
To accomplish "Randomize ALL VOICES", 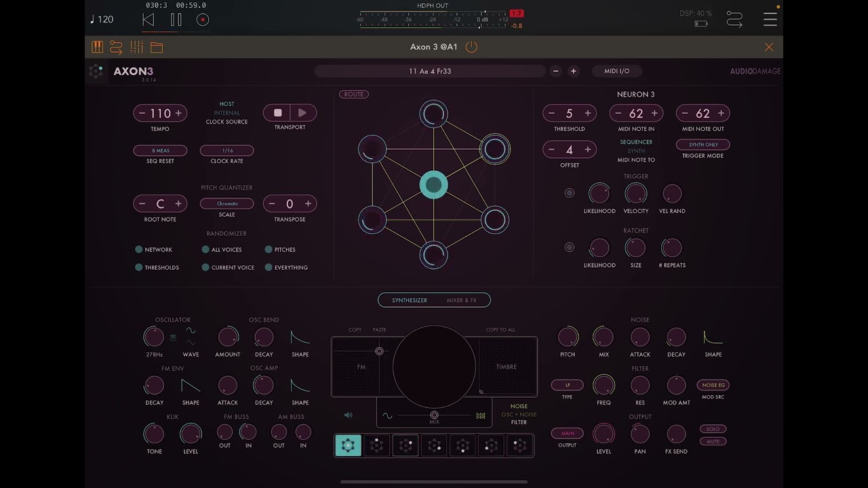I will click(205, 249).
